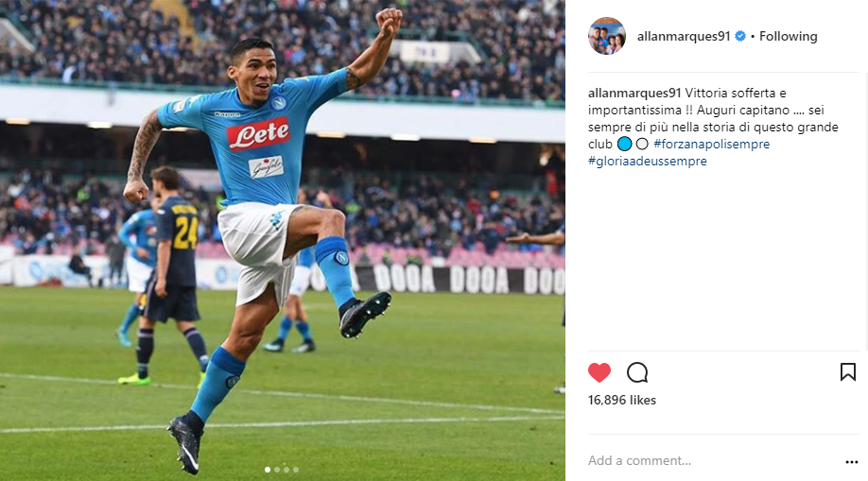Image resolution: width=868 pixels, height=481 pixels.
Task: Open the allanmarques91 username in header
Action: (x=683, y=37)
